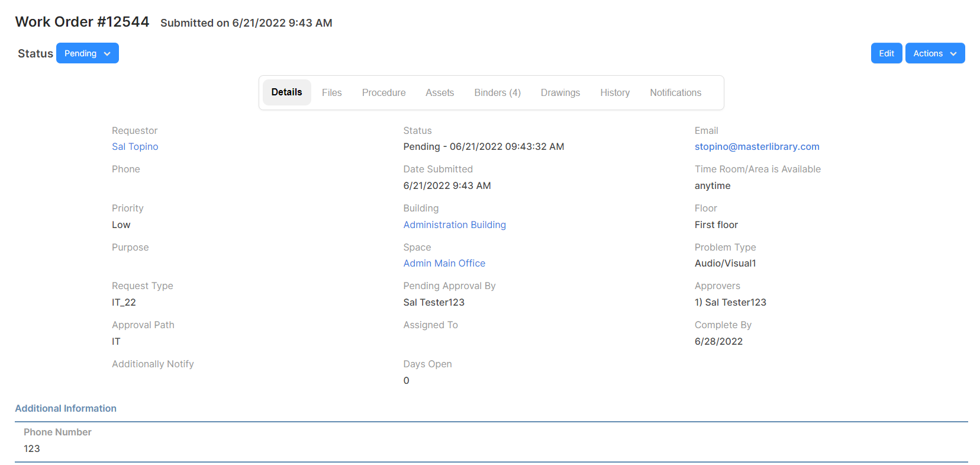Open the Admin Main Office space link
The height and width of the screenshot is (465, 980).
point(444,263)
